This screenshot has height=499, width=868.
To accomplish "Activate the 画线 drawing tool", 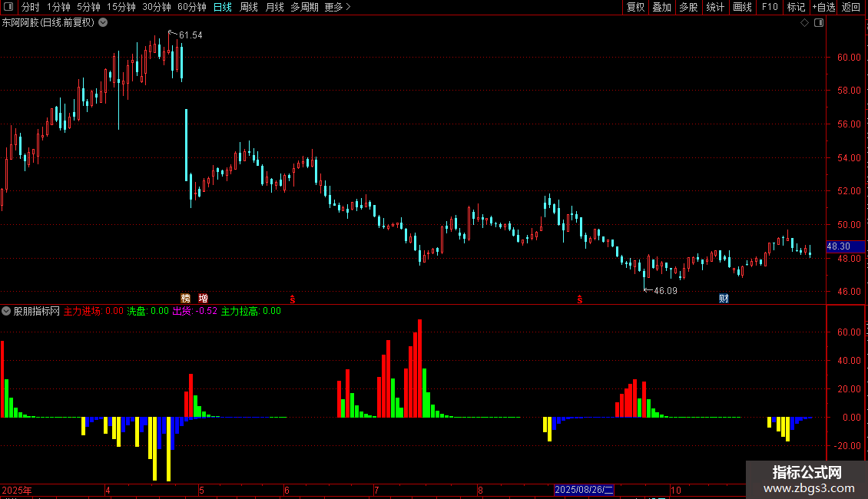I will point(742,7).
